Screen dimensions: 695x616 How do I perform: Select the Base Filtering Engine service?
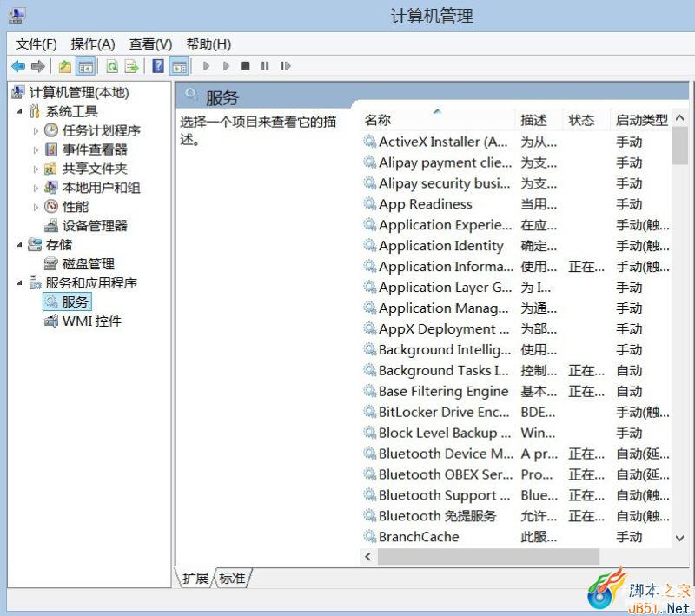tap(516, 392)
